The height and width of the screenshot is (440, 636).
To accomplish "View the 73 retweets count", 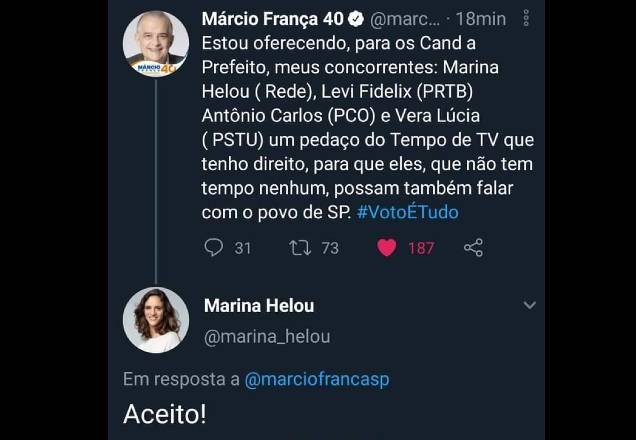I will pyautogui.click(x=330, y=248).
